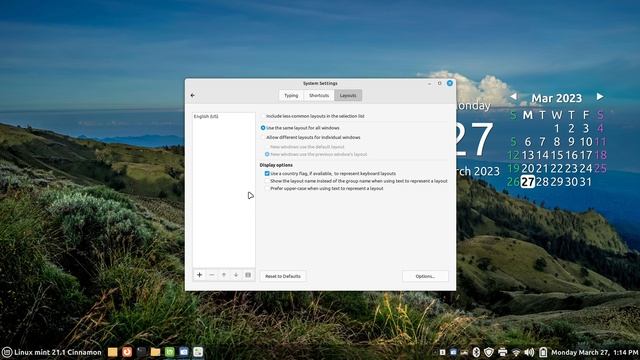Select same layout for all windows
Screen dimensions: 640x360
263,128
